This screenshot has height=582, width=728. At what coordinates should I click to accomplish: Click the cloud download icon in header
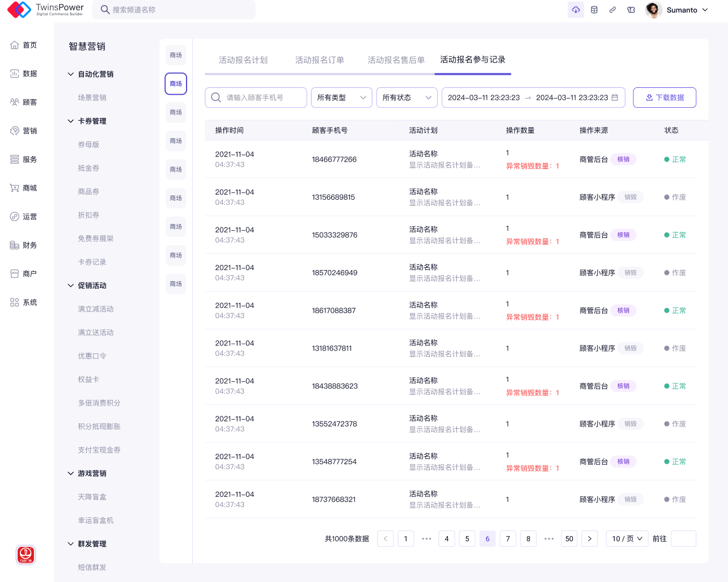click(575, 10)
